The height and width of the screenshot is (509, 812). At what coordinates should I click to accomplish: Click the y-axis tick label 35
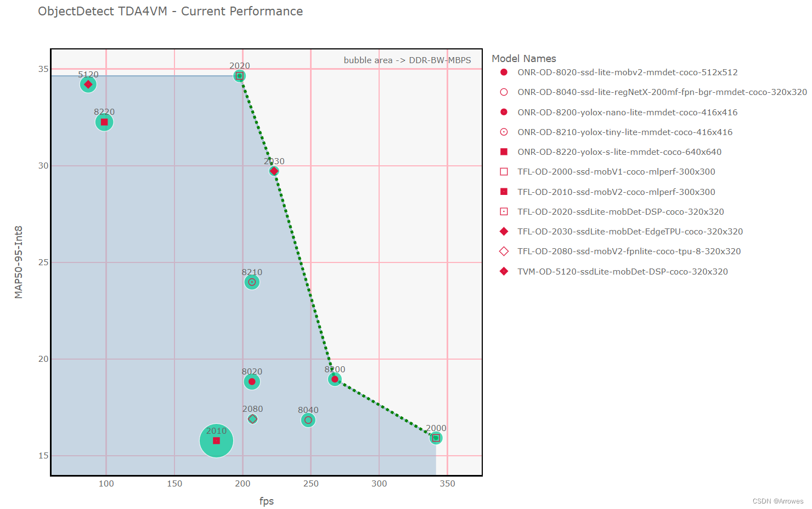[x=43, y=69]
